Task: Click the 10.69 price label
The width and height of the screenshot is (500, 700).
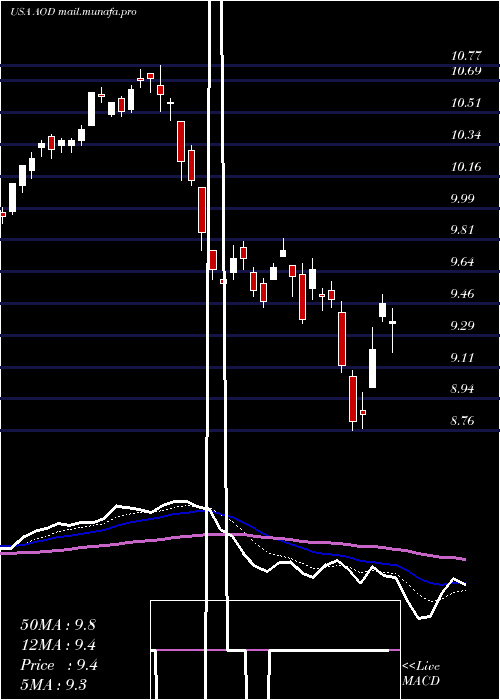Action: 466,71
